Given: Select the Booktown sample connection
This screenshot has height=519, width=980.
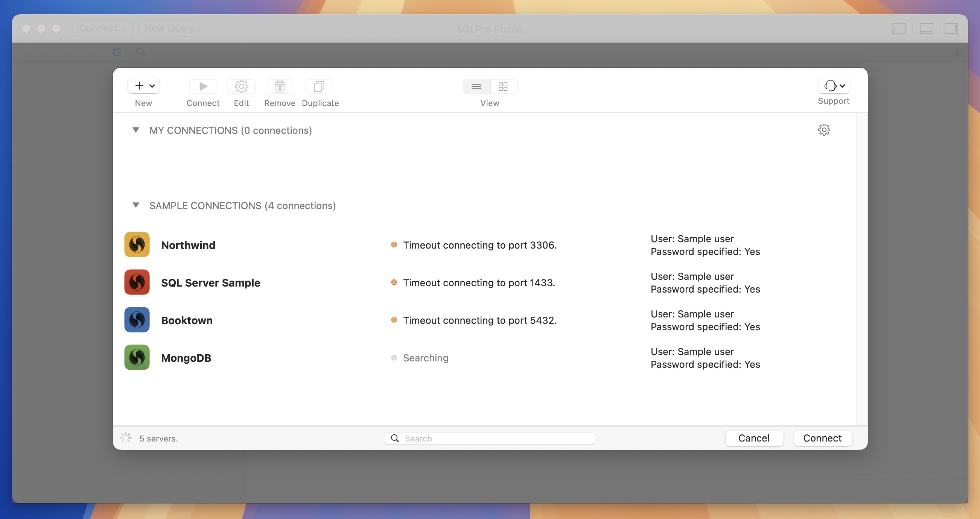Looking at the screenshot, I should click(187, 320).
